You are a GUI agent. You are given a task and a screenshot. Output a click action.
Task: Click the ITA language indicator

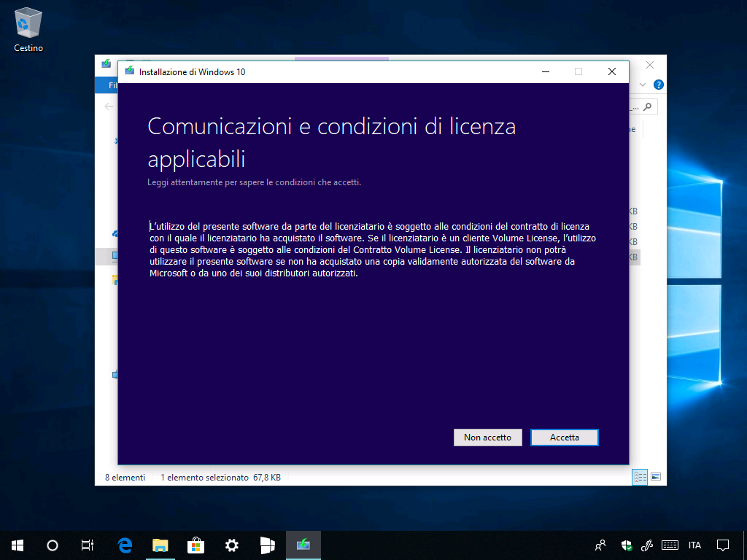[x=694, y=545]
